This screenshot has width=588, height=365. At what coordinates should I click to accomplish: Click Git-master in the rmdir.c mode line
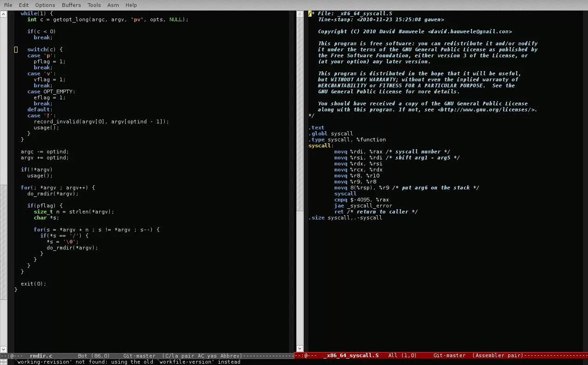click(139, 356)
